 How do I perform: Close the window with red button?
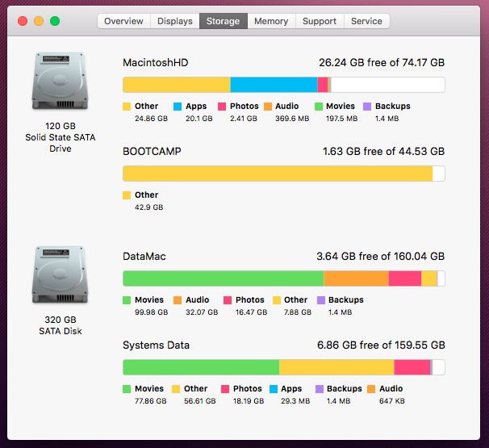(23, 21)
